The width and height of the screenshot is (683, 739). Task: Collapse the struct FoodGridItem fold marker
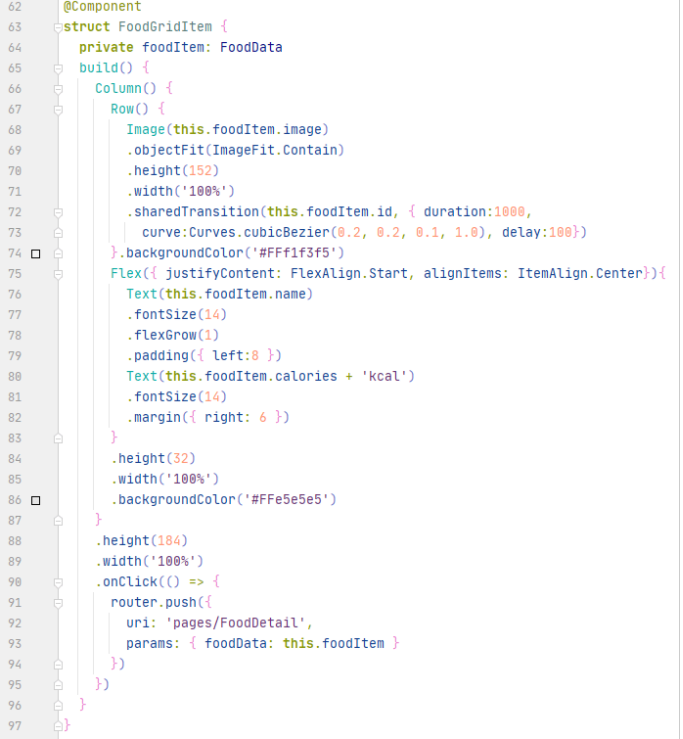click(57, 26)
